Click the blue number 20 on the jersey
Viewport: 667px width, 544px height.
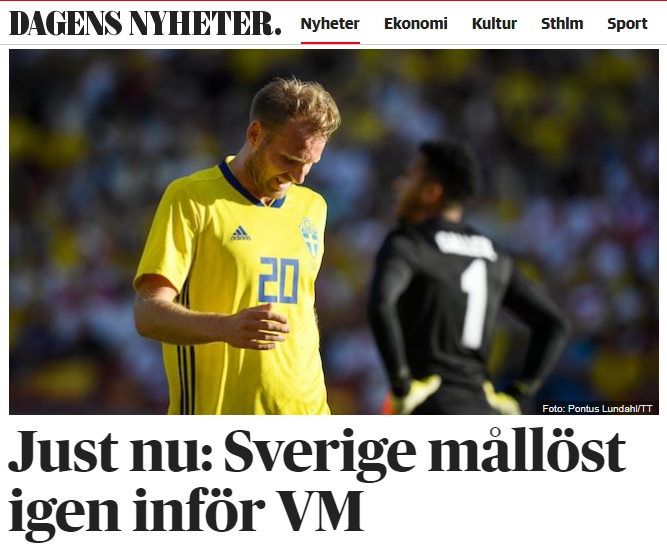coord(279,280)
